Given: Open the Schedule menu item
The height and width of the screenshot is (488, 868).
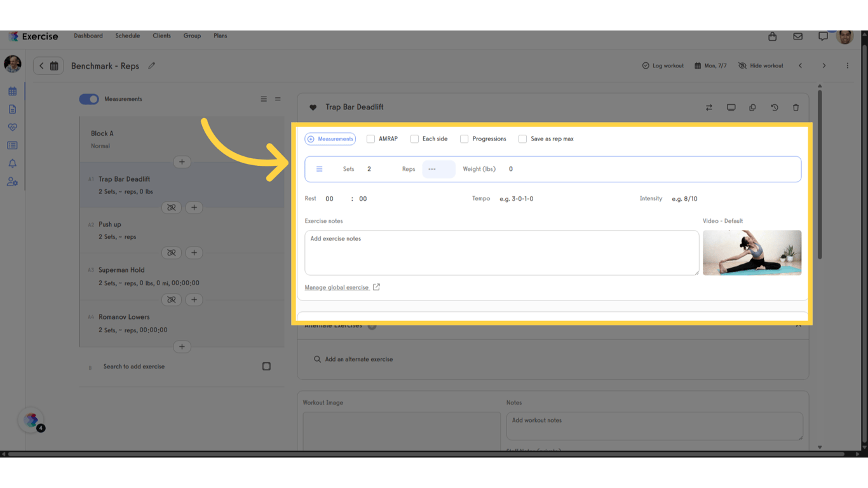Looking at the screenshot, I should 128,36.
